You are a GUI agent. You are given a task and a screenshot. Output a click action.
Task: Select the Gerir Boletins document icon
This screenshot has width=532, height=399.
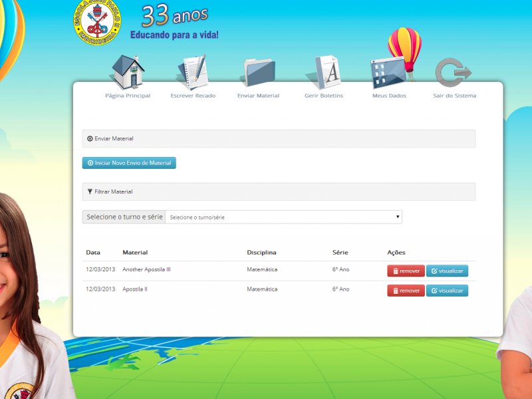(324, 72)
